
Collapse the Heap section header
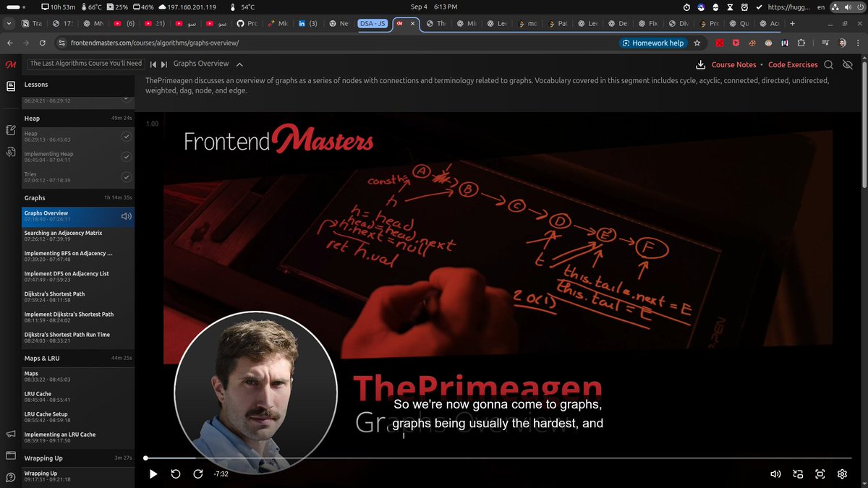pos(78,118)
